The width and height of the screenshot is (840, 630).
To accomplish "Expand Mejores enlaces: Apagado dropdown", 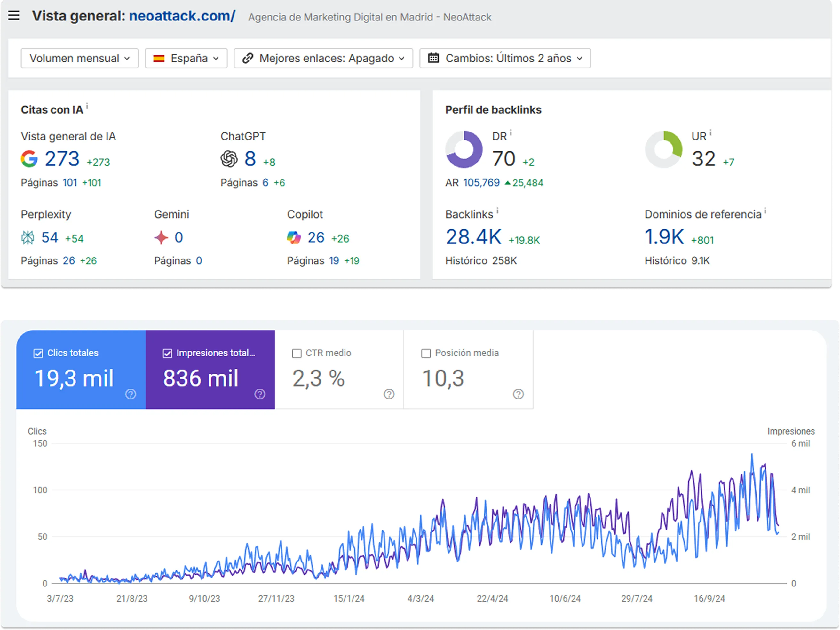I will pos(323,58).
